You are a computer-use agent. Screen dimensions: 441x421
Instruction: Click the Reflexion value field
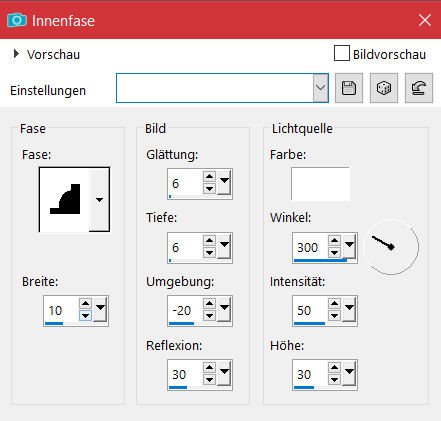(x=185, y=375)
